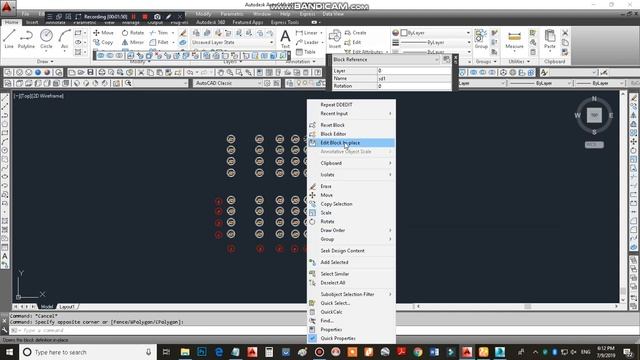This screenshot has height=360, width=640.
Task: Open QuickCalc from context menu
Action: tap(351, 312)
